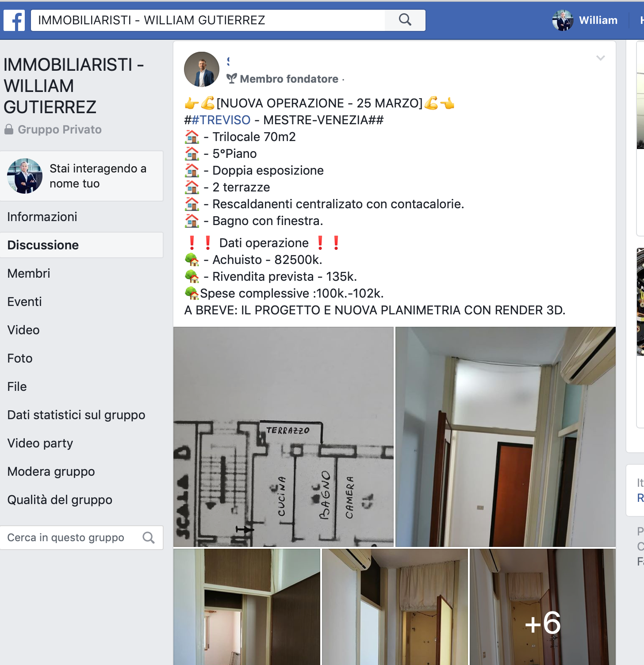
Task: Expand the post options chevron
Action: 601,58
